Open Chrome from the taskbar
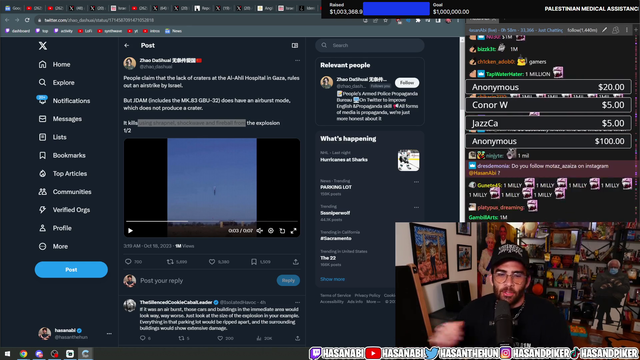Viewport: 640px width, 360px height. (x=23, y=353)
